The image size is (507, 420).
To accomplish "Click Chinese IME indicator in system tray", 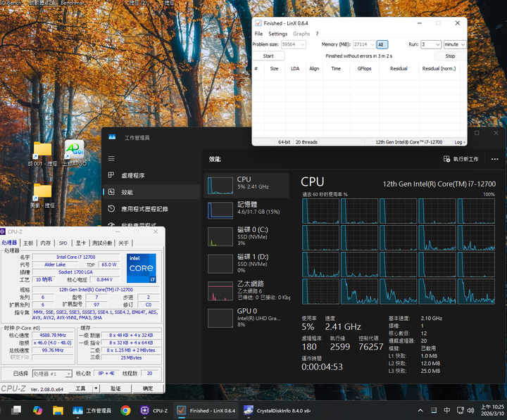I will [446, 410].
